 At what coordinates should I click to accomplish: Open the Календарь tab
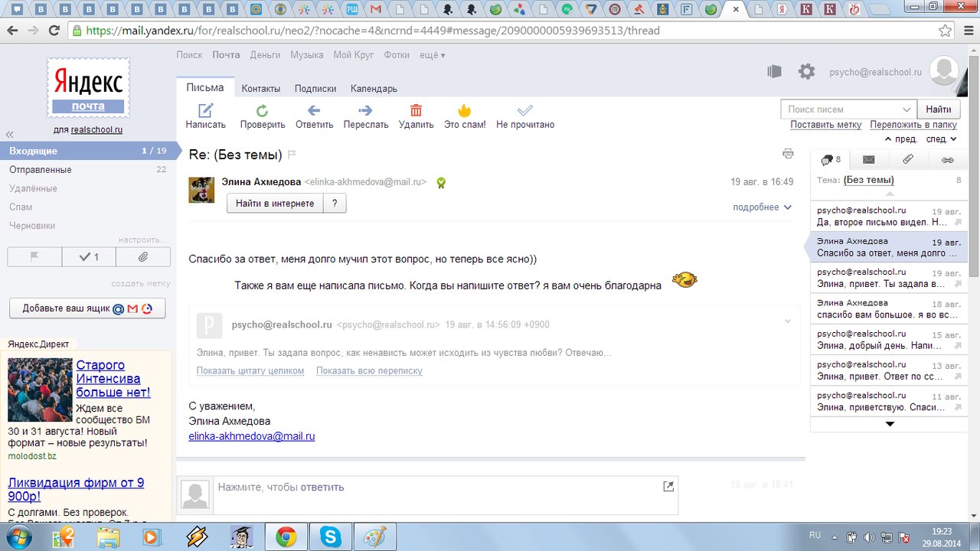374,88
